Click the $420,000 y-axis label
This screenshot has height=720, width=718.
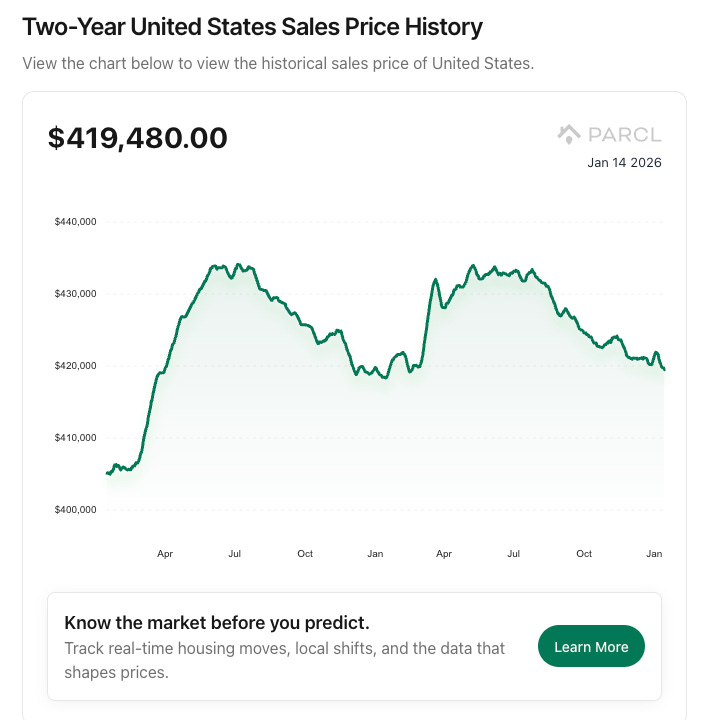pos(75,365)
